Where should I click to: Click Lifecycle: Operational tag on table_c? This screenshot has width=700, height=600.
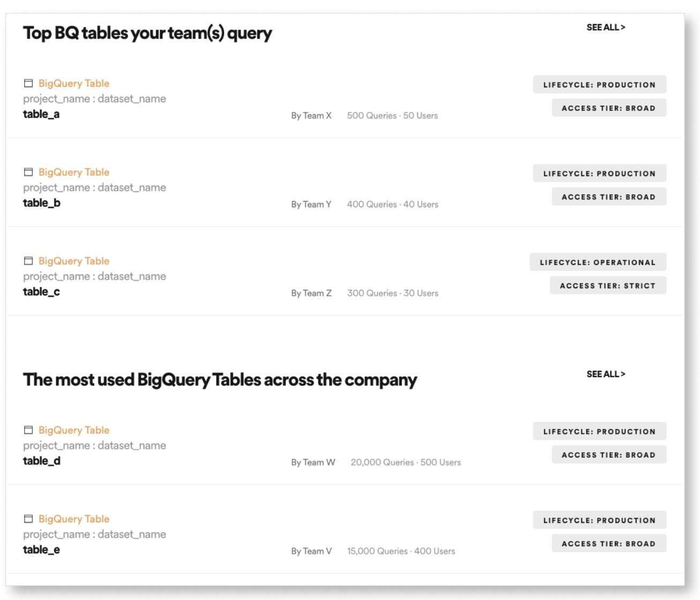598,262
